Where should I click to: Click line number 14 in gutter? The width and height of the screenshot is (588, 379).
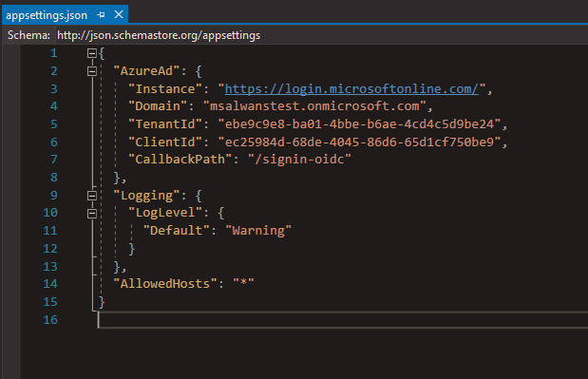50,284
